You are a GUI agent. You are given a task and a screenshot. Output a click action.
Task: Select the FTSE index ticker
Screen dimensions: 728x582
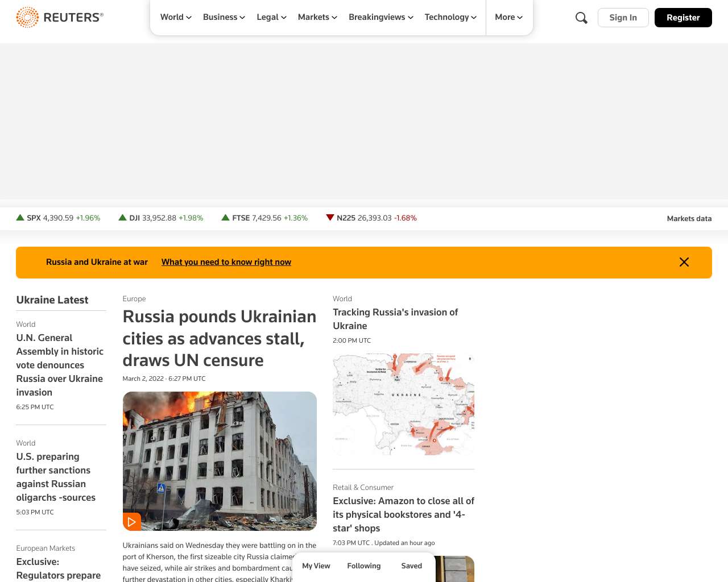(264, 218)
